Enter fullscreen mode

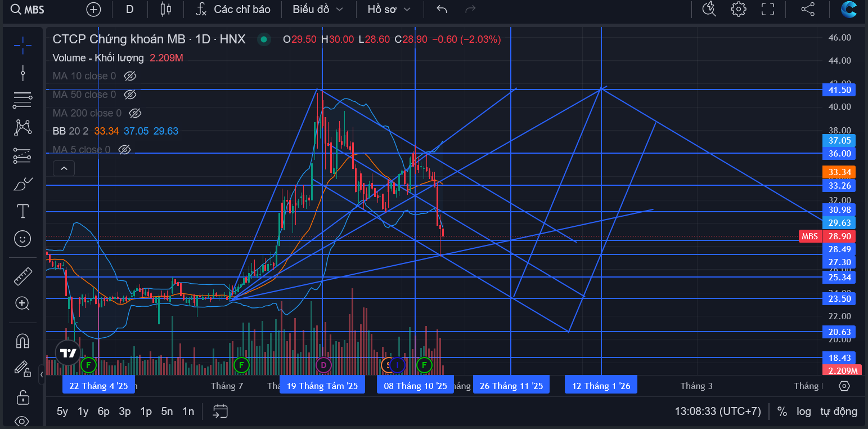[768, 9]
